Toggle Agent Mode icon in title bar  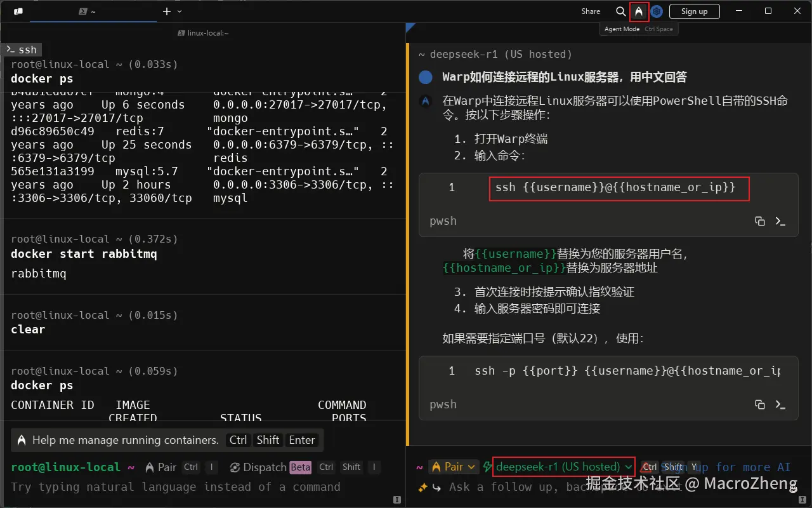tap(639, 11)
